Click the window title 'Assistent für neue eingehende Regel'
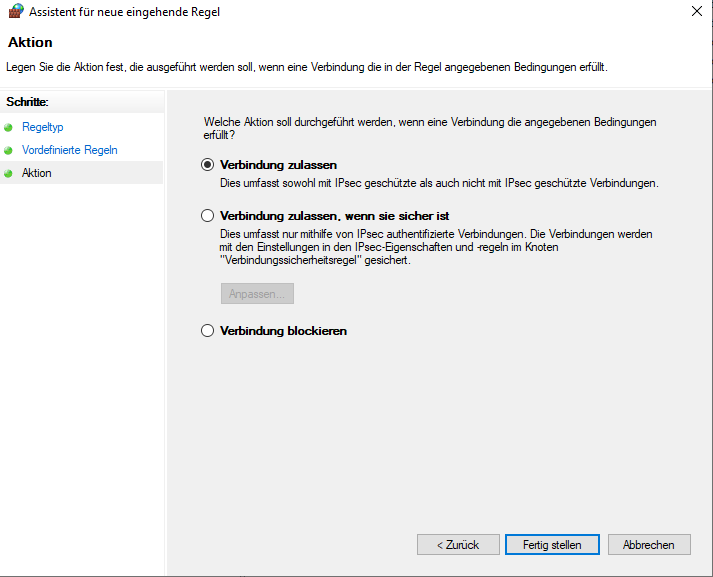Screen dimensions: 713x577 125,12
